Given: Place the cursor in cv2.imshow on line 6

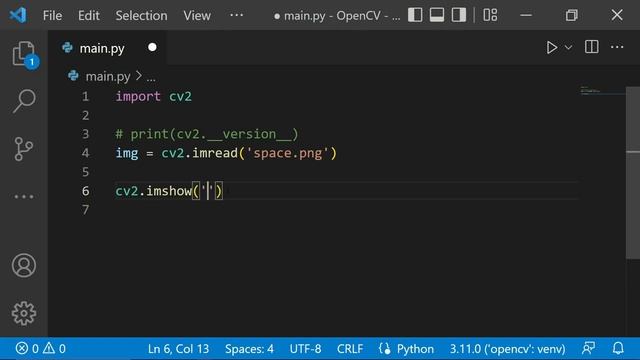Looking at the screenshot, I should click(153, 191).
